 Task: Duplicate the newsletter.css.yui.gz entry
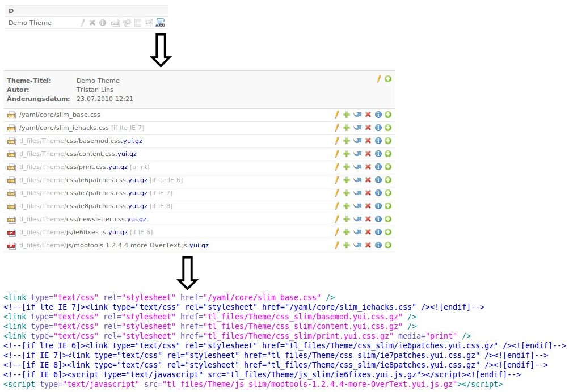coord(346,219)
